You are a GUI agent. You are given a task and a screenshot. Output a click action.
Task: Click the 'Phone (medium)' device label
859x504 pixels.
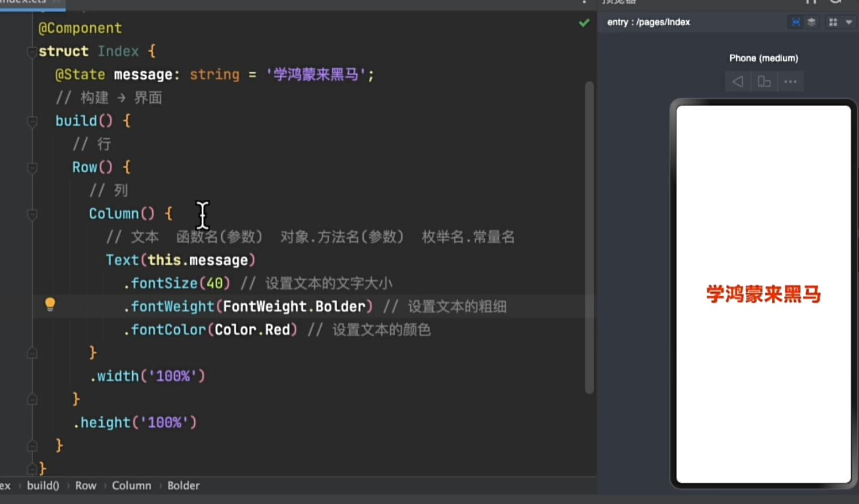click(x=764, y=58)
